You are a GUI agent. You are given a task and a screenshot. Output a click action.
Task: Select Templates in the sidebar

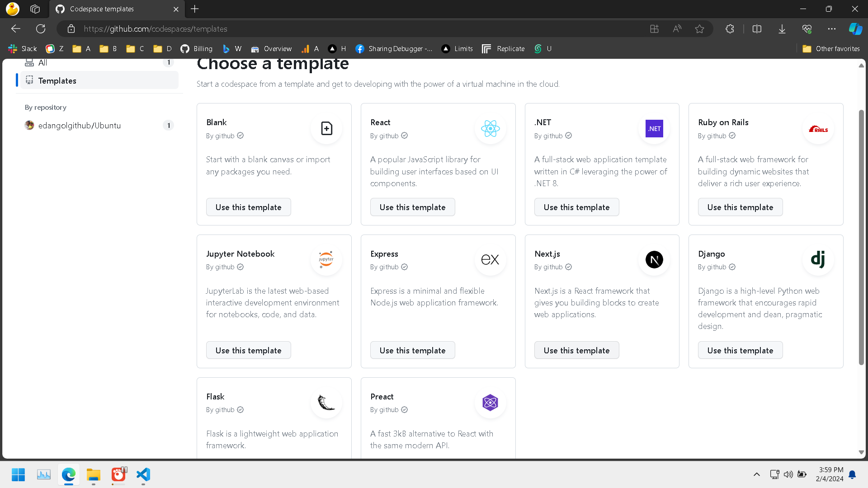pos(99,80)
